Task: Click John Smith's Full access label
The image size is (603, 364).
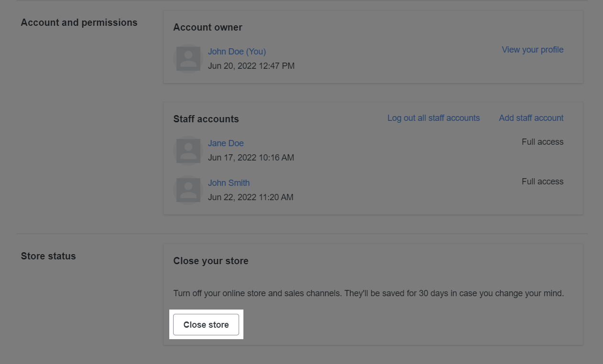Action: coord(542,182)
